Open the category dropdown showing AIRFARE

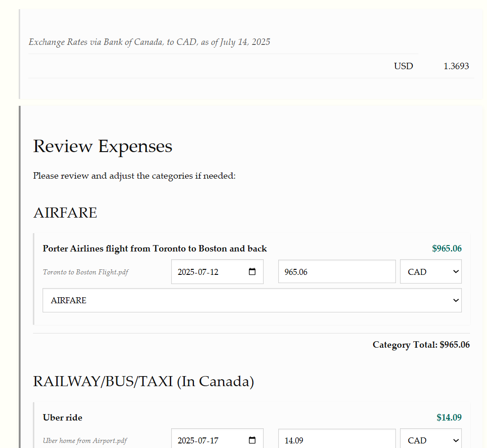(252, 300)
